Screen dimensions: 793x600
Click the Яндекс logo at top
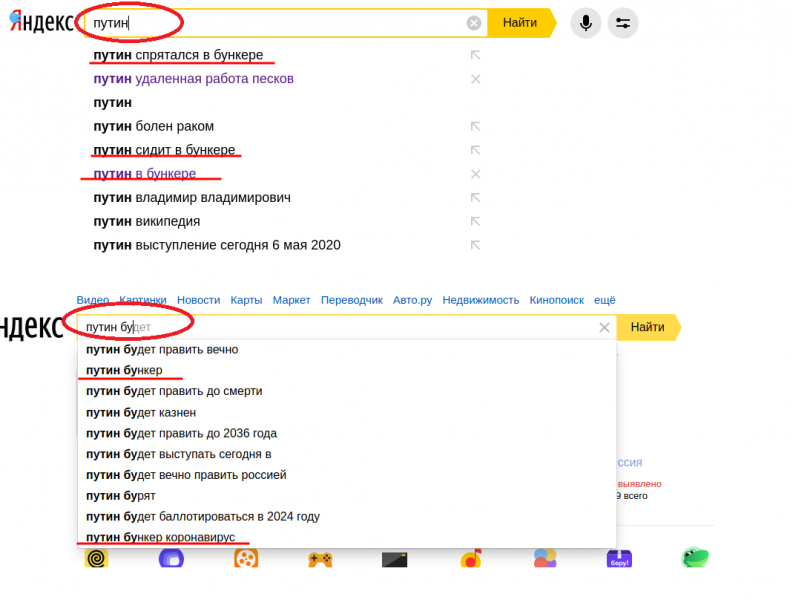pos(42,23)
